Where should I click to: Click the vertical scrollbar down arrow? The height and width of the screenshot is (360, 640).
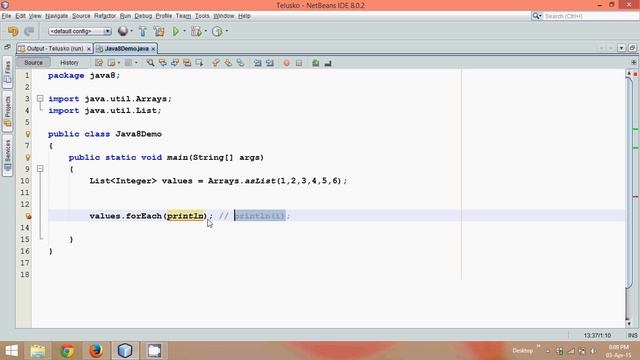pos(629,323)
